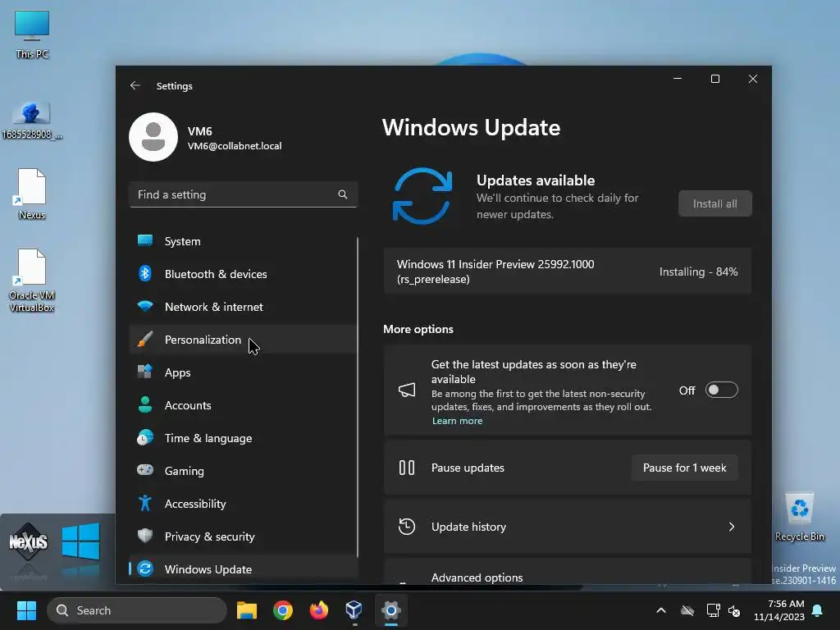Click the Update history clock icon
This screenshot has height=630, width=840.
click(x=407, y=527)
